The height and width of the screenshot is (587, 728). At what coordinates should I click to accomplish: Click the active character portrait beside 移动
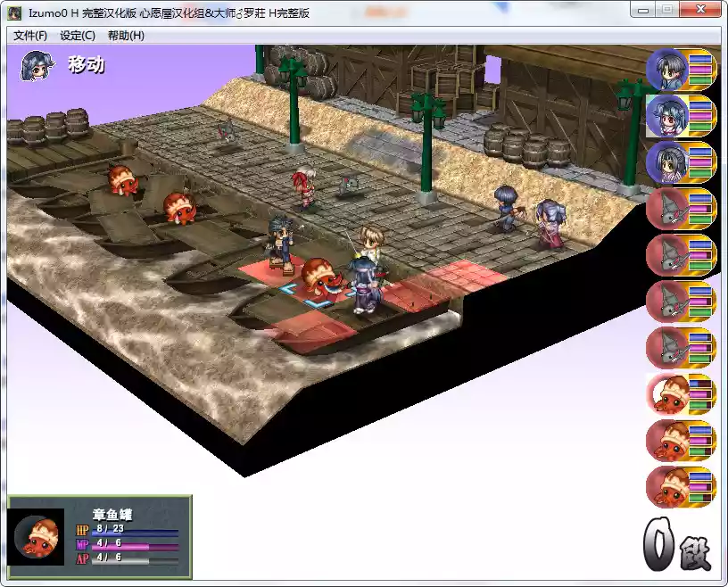pos(37,65)
